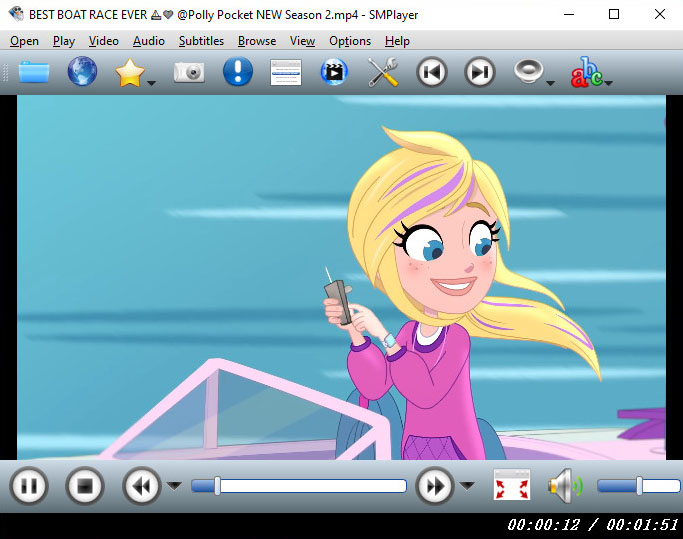Open favorites with the star icon
Screen dimensions: 683x539
click(129, 72)
